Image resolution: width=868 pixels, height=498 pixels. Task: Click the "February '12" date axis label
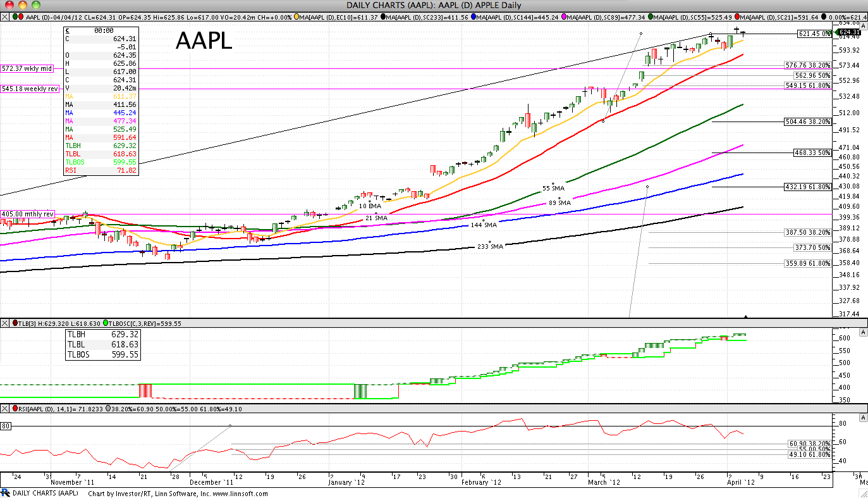coord(480,482)
